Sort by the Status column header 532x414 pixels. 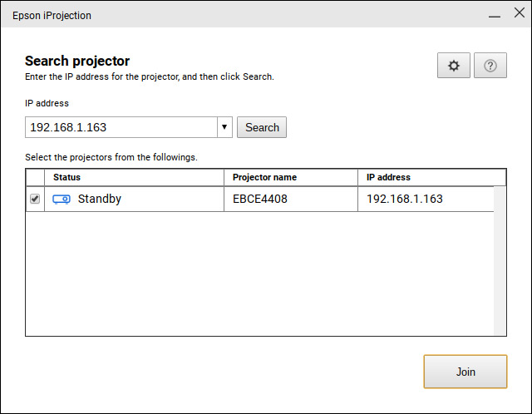click(133, 177)
